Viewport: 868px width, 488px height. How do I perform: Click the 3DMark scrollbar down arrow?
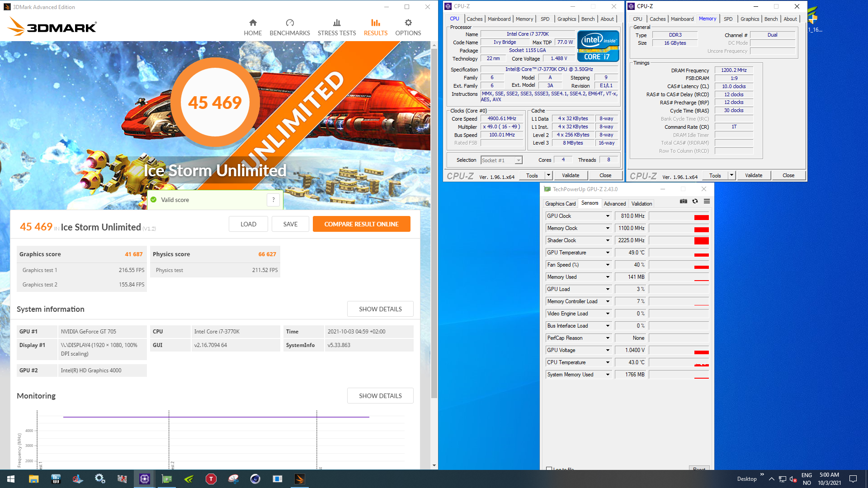point(434,465)
